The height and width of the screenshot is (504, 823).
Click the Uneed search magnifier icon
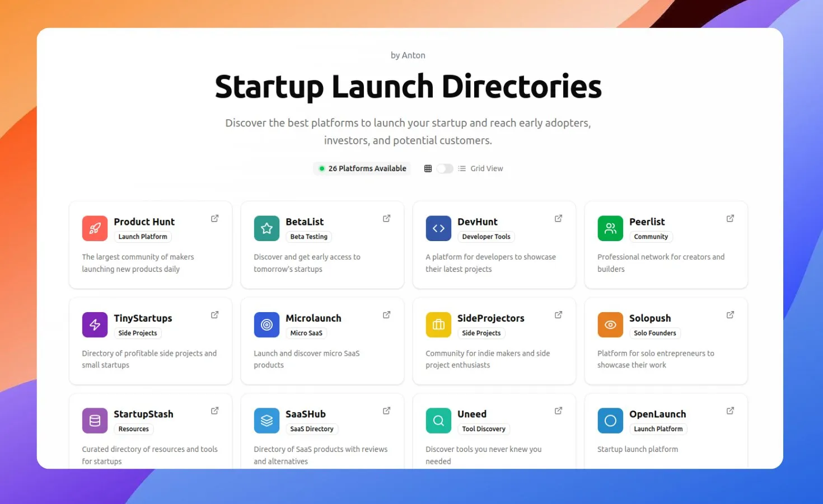point(438,421)
